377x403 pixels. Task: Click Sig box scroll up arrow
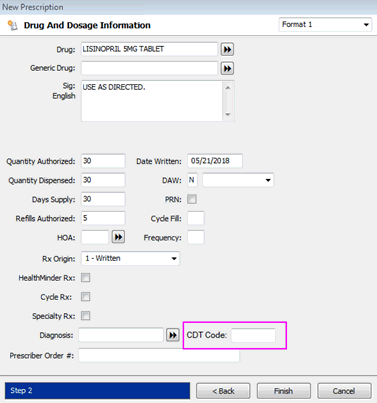[228, 88]
